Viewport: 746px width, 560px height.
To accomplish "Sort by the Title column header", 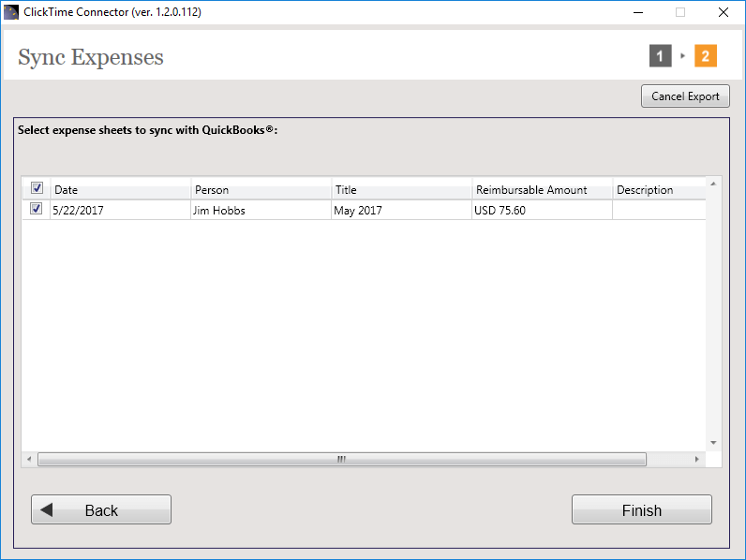I will pos(401,190).
